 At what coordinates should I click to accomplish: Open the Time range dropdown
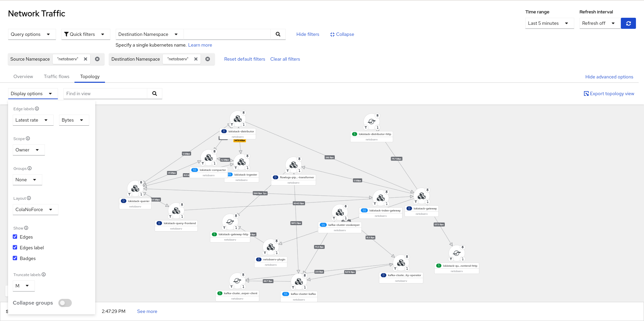point(549,23)
